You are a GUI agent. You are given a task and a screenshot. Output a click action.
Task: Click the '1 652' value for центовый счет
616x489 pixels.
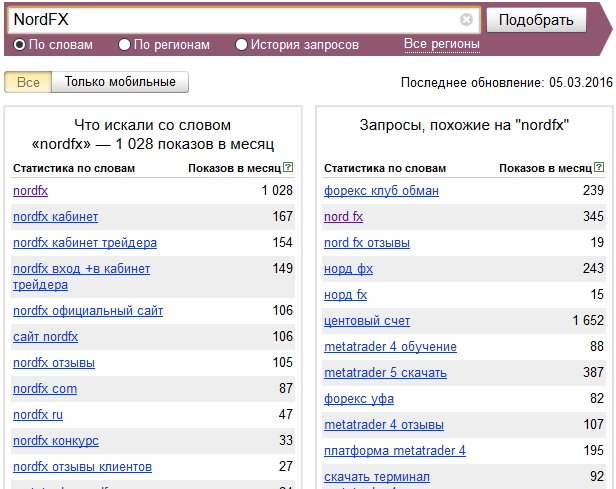(588, 321)
